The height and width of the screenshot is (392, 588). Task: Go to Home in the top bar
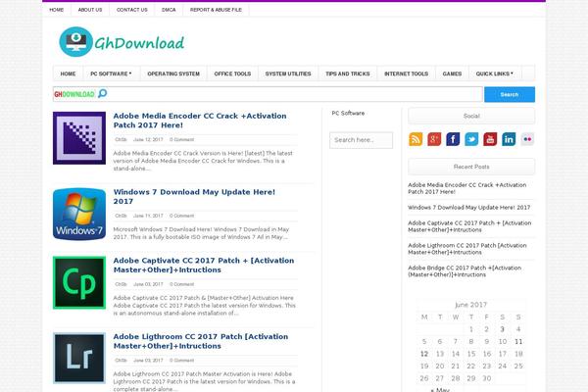pos(57,10)
